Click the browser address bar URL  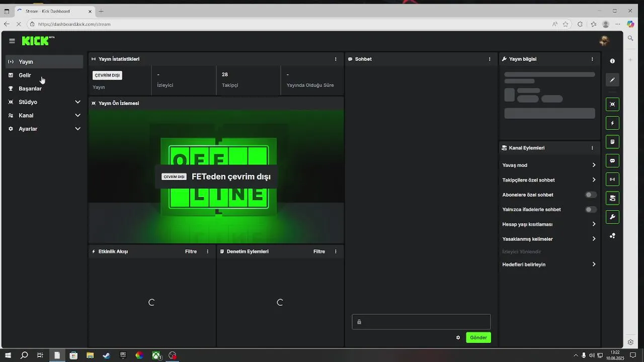click(x=74, y=24)
